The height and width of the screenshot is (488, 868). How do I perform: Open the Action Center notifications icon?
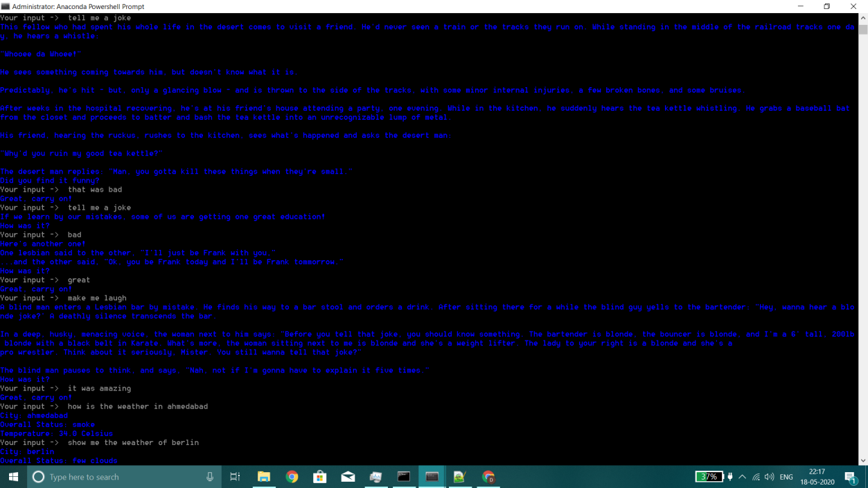click(851, 477)
